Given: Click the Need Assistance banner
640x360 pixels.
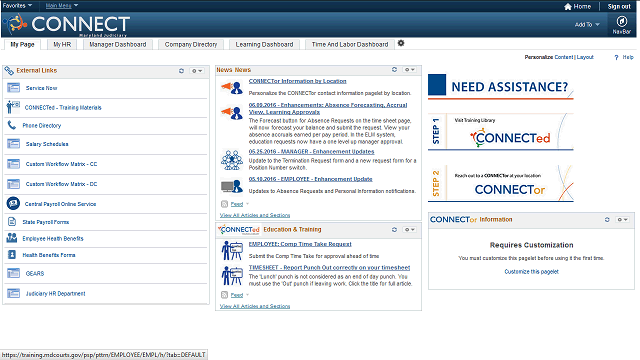Looking at the screenshot, I should pyautogui.click(x=501, y=87).
